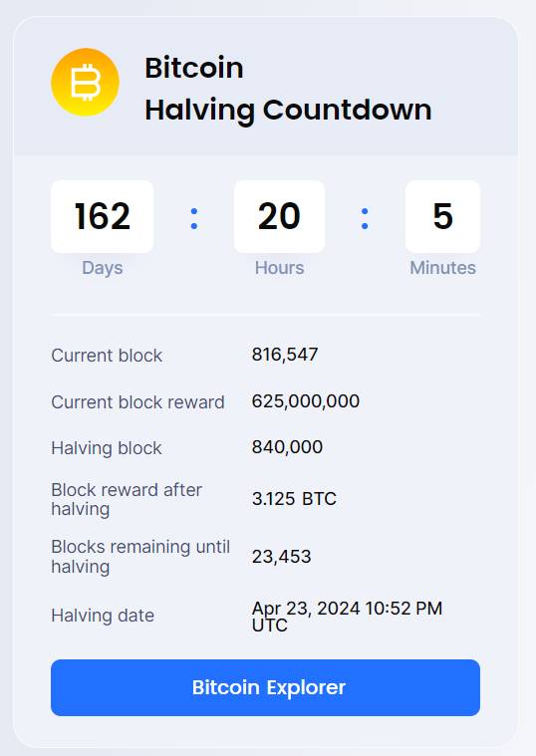Click the remaining blocks value 23,453
The height and width of the screenshot is (756, 536).
pyautogui.click(x=281, y=557)
